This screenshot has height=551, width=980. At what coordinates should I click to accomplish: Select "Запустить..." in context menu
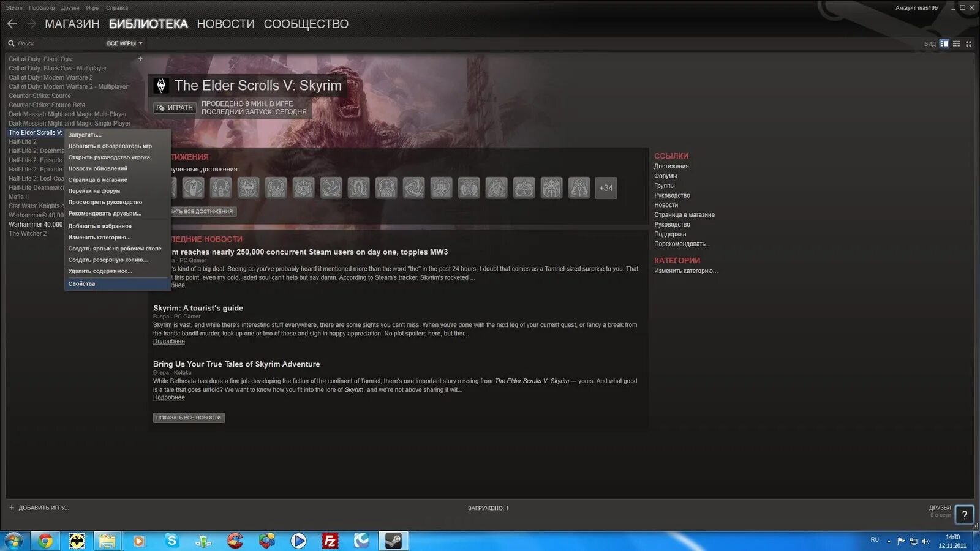[x=117, y=135]
